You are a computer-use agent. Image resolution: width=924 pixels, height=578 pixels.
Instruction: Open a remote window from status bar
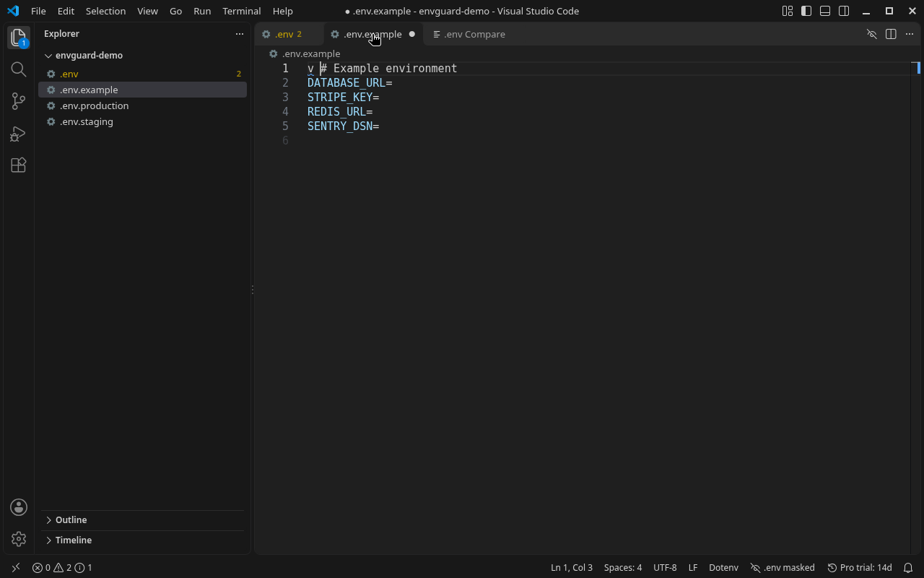tap(16, 568)
